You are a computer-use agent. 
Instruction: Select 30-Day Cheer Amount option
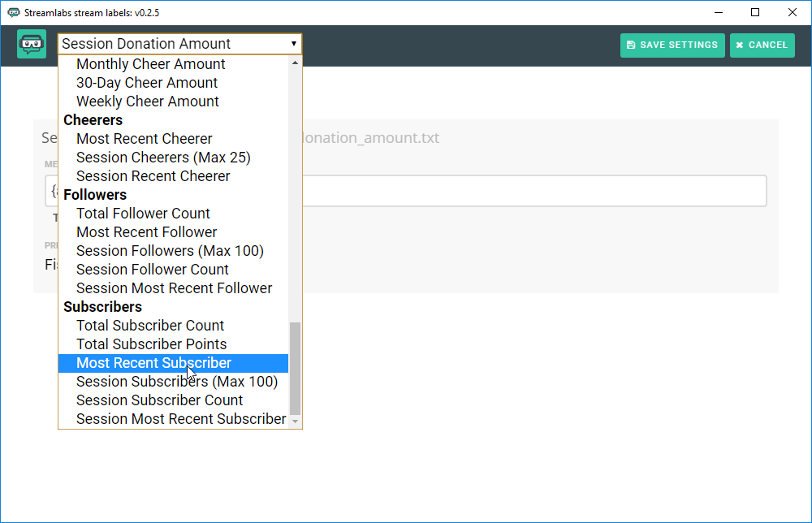[x=173, y=83]
